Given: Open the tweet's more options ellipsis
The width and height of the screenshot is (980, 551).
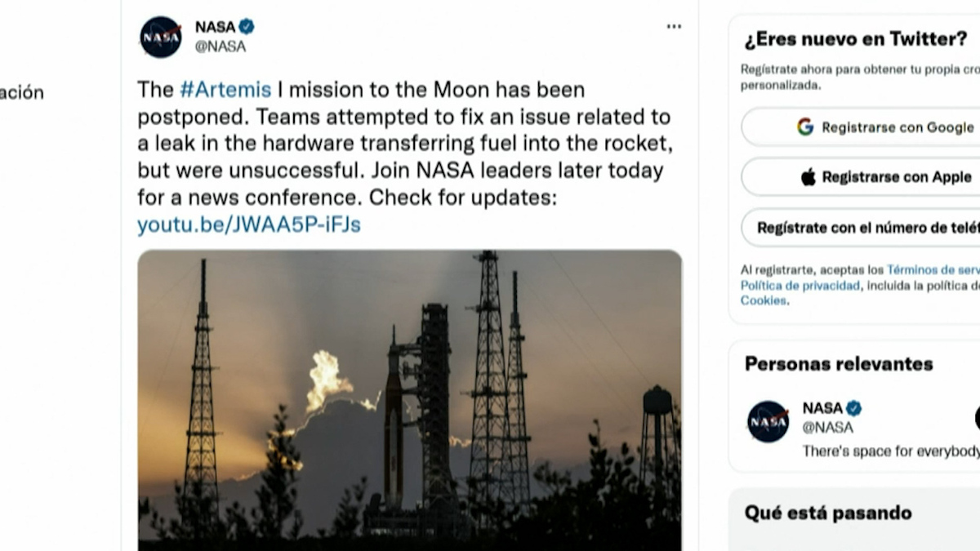Looking at the screenshot, I should [674, 25].
